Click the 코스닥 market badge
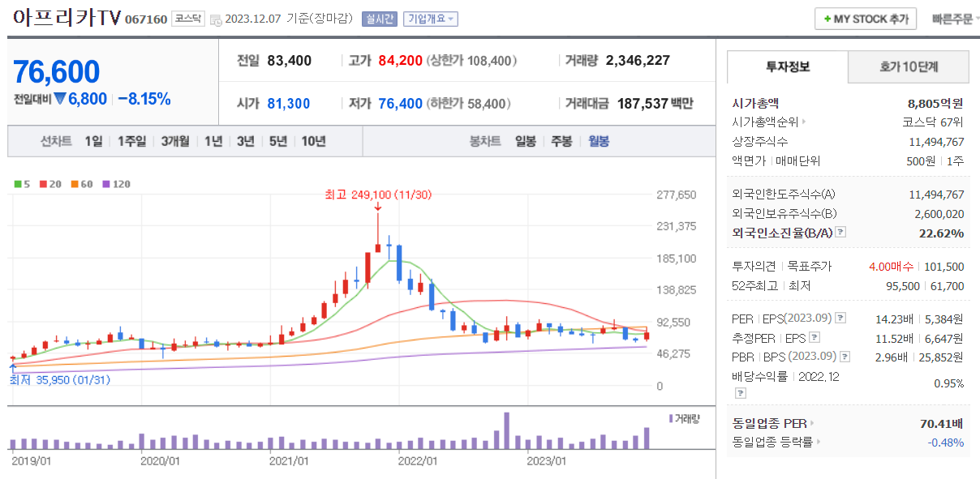The height and width of the screenshot is (479, 980). click(x=188, y=19)
